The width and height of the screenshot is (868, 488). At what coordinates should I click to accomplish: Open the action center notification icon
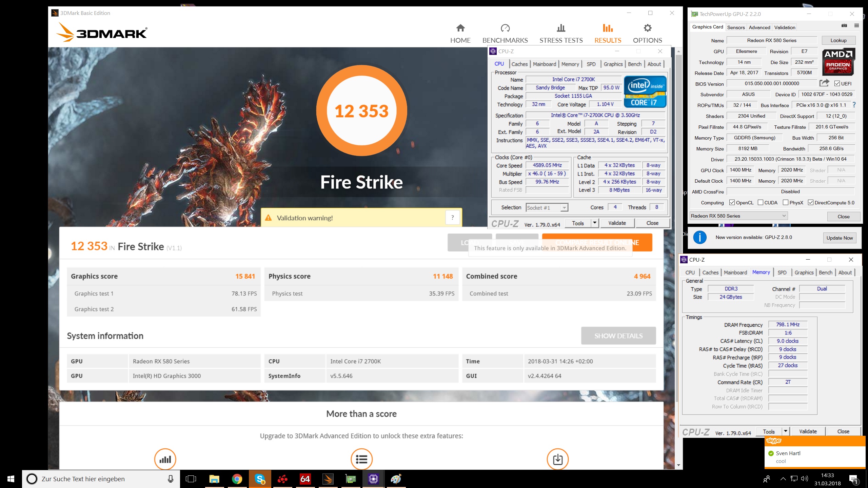point(853,479)
